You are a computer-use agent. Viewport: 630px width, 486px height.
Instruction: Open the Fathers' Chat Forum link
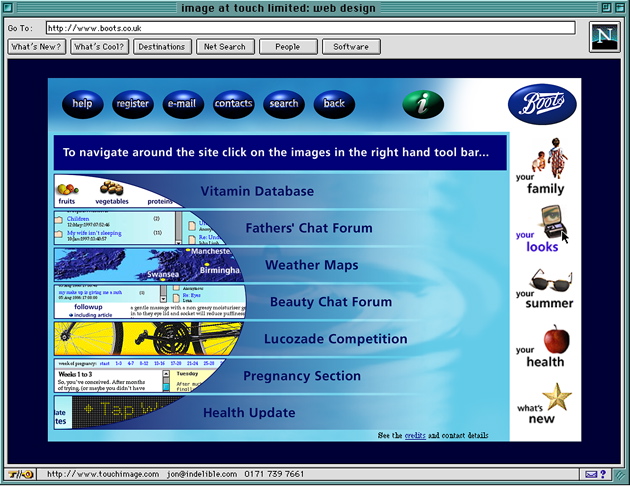[x=309, y=228]
